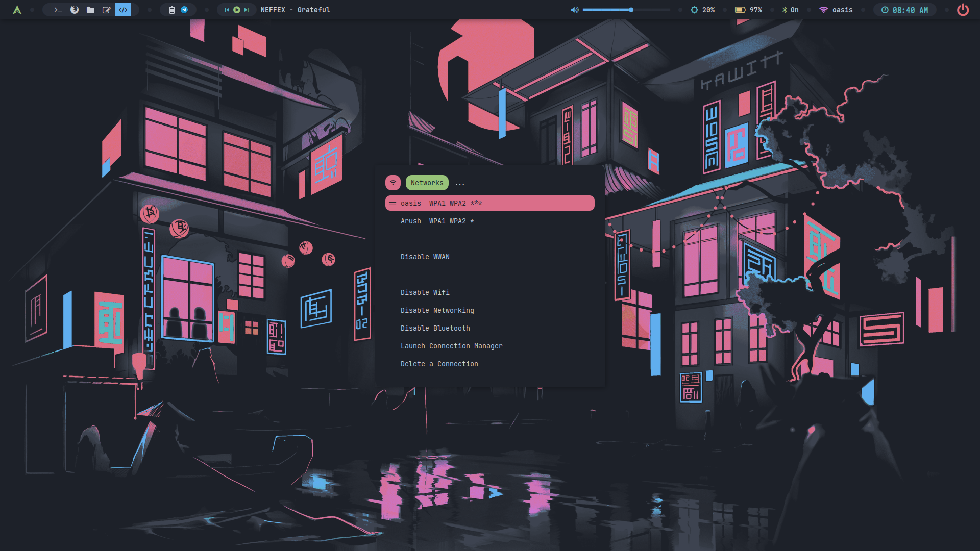Launch the terminal from the top bar
The width and height of the screenshot is (980, 551).
[x=58, y=10]
